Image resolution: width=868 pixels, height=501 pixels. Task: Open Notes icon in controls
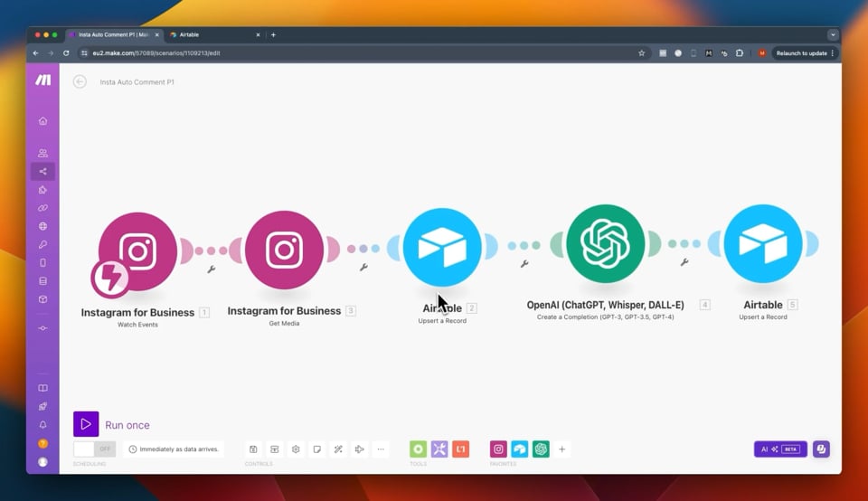pos(316,449)
